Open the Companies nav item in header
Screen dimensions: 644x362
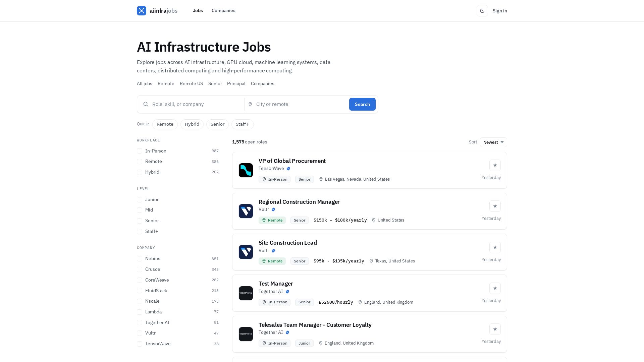pos(223,11)
